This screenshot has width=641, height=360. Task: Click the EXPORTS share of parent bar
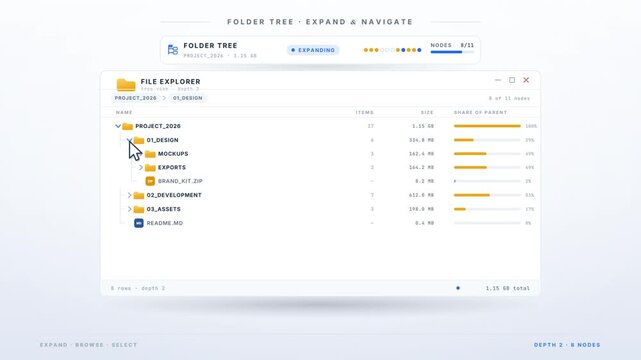point(487,168)
